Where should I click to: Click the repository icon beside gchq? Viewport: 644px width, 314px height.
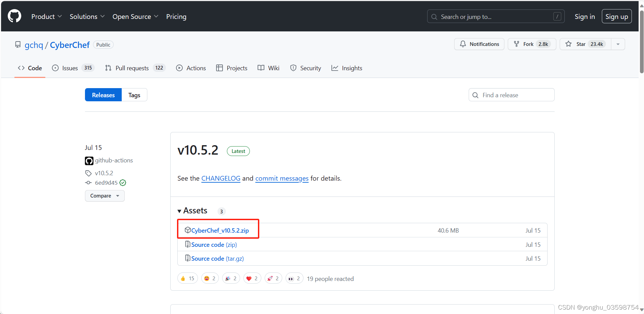[x=18, y=45]
